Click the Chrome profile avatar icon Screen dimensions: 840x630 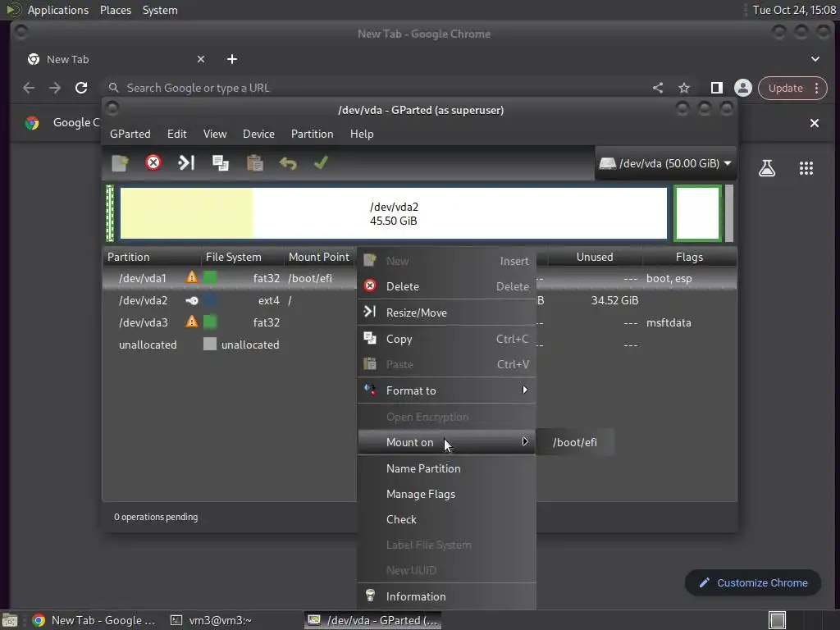click(x=743, y=88)
